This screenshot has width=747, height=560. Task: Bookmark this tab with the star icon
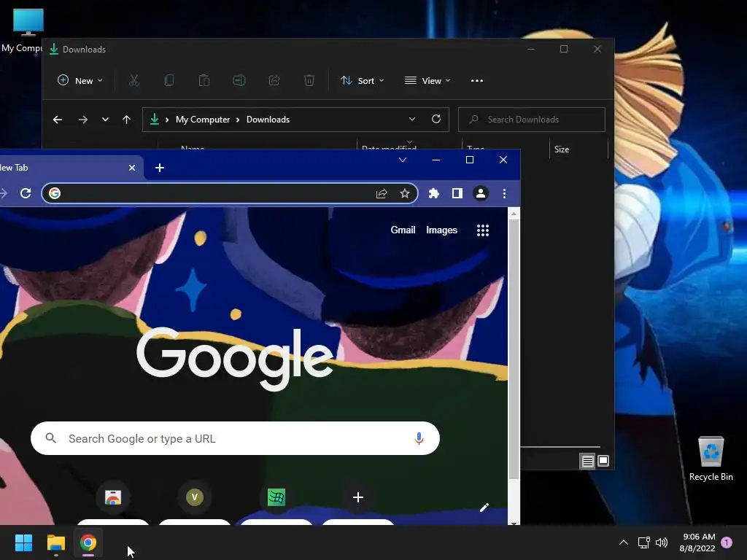(x=404, y=193)
